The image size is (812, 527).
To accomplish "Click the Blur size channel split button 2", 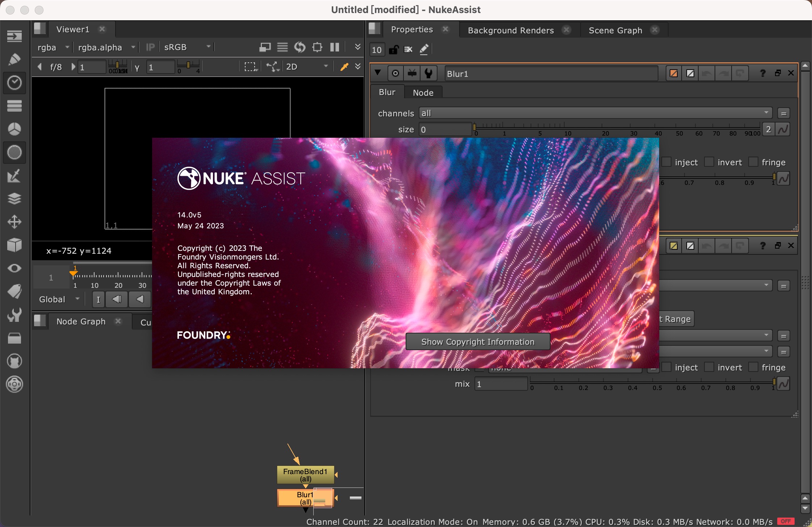I will pyautogui.click(x=768, y=129).
